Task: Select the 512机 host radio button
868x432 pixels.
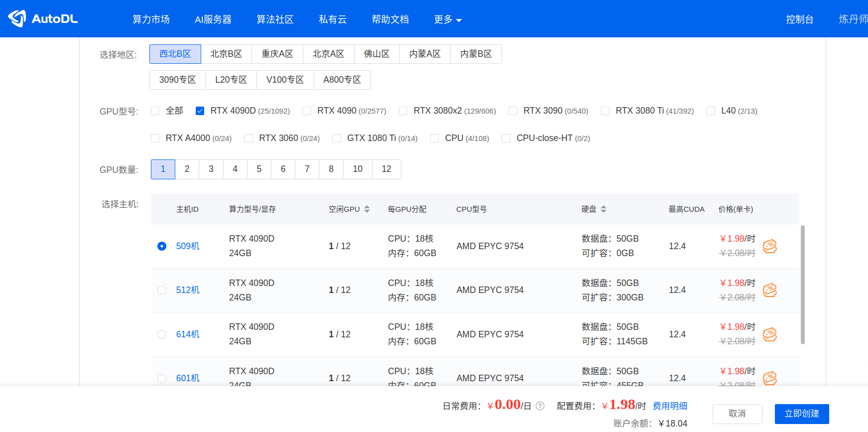Action: (162, 290)
